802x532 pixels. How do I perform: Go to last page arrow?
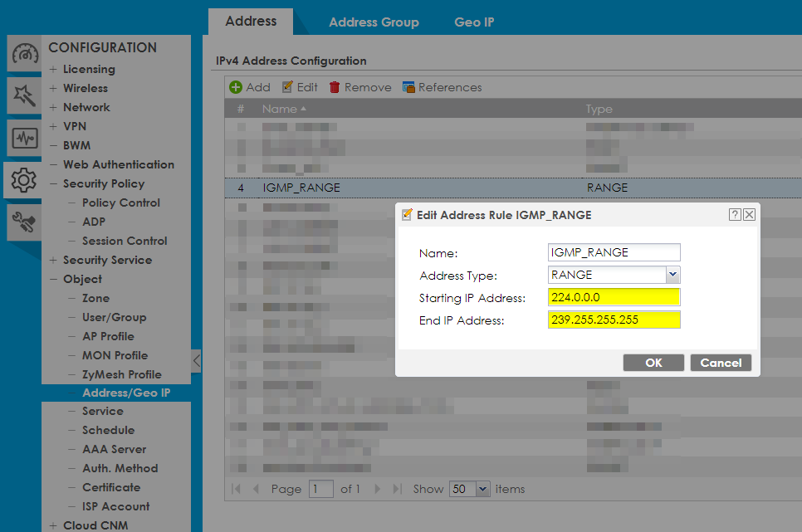click(398, 489)
